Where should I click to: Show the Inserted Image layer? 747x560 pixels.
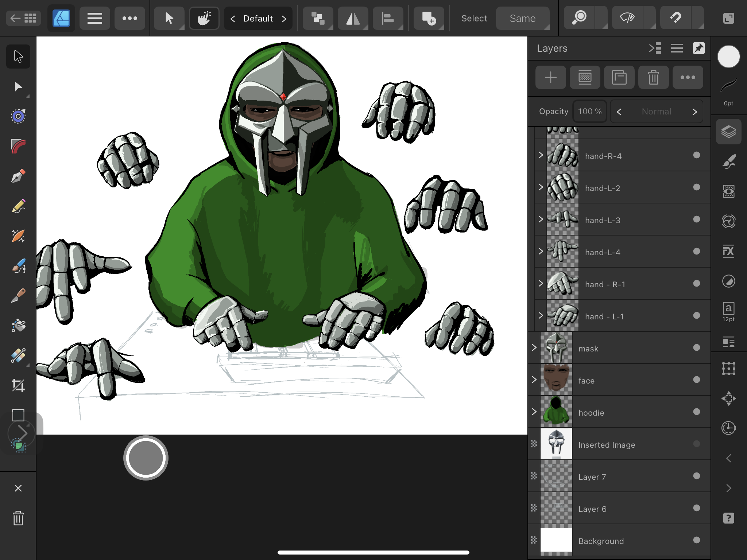696,444
